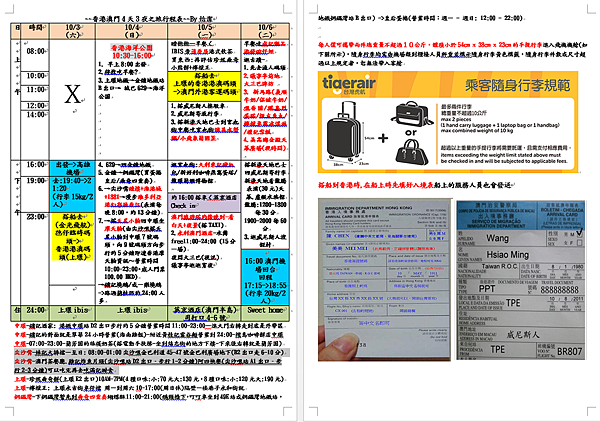Click the laptop bag illustration
Image resolution: width=600 pixels, height=422 pixels.
pos(412,114)
